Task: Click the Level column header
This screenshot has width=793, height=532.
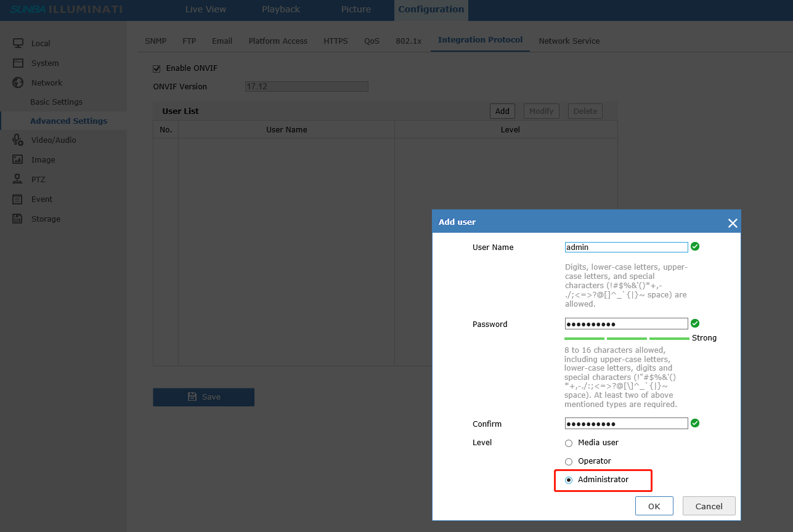Action: [x=510, y=129]
